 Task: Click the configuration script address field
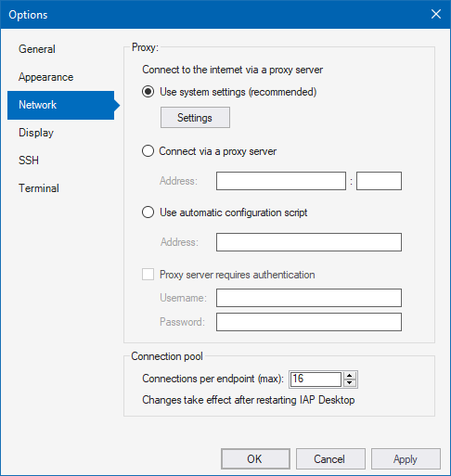[x=309, y=242]
